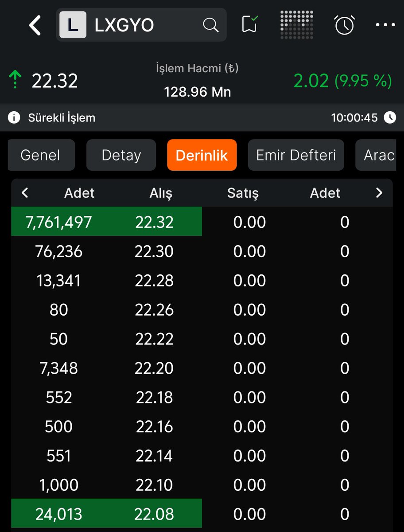Select the Derinlik tab

pyautogui.click(x=202, y=155)
